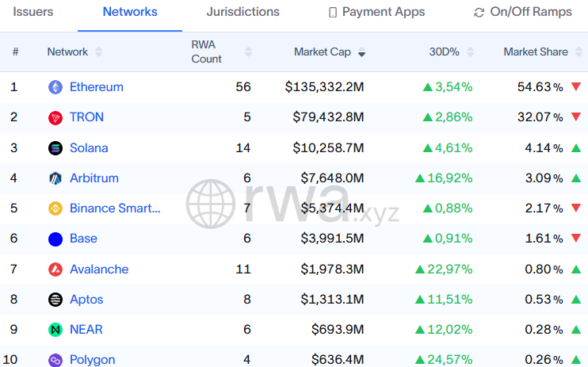This screenshot has width=588, height=367.
Task: Open the Aptos network link
Action: click(86, 300)
